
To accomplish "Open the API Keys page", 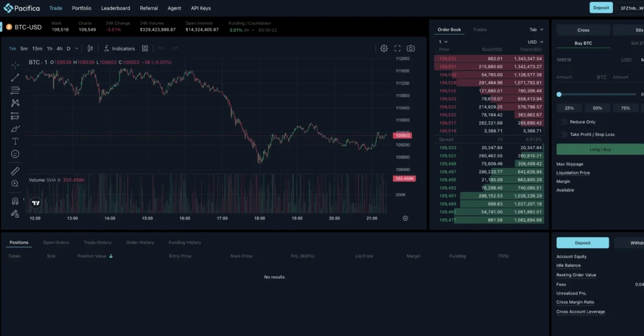I will 201,8.
